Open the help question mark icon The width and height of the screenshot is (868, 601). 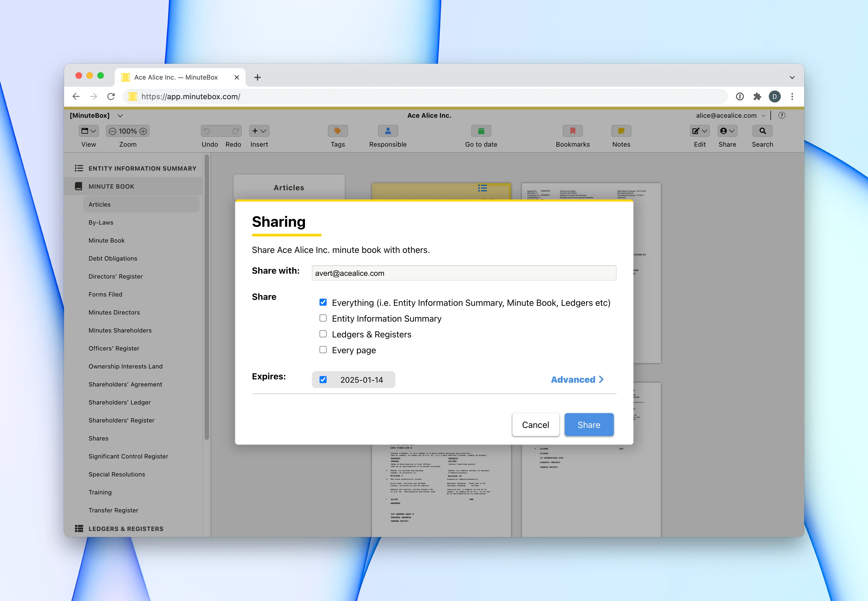(x=781, y=116)
